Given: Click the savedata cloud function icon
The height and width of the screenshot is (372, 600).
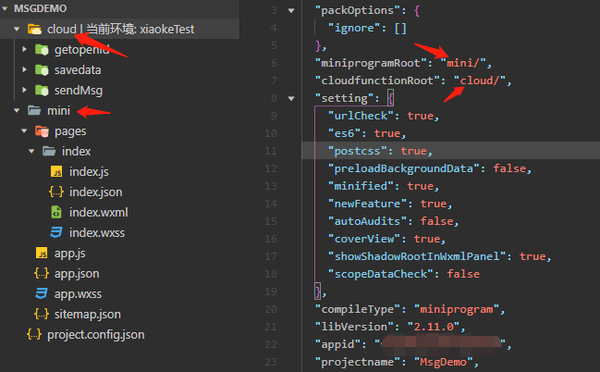Looking at the screenshot, I should (x=42, y=70).
